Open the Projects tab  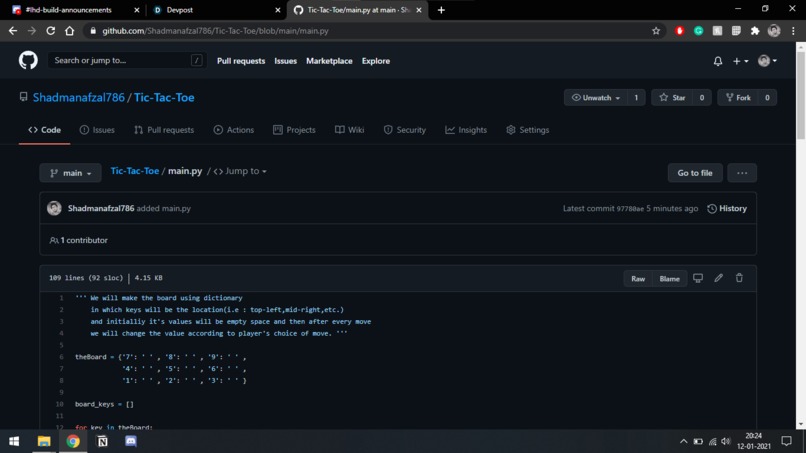pos(294,130)
